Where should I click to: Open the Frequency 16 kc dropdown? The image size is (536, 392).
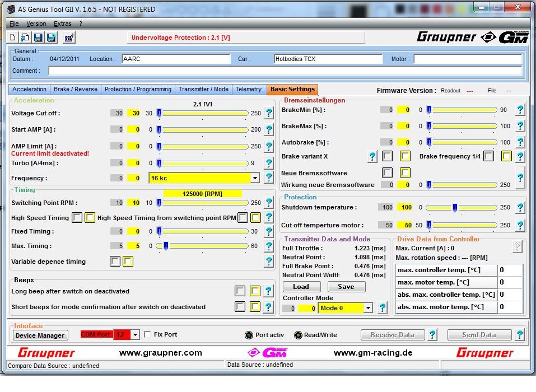pos(255,178)
